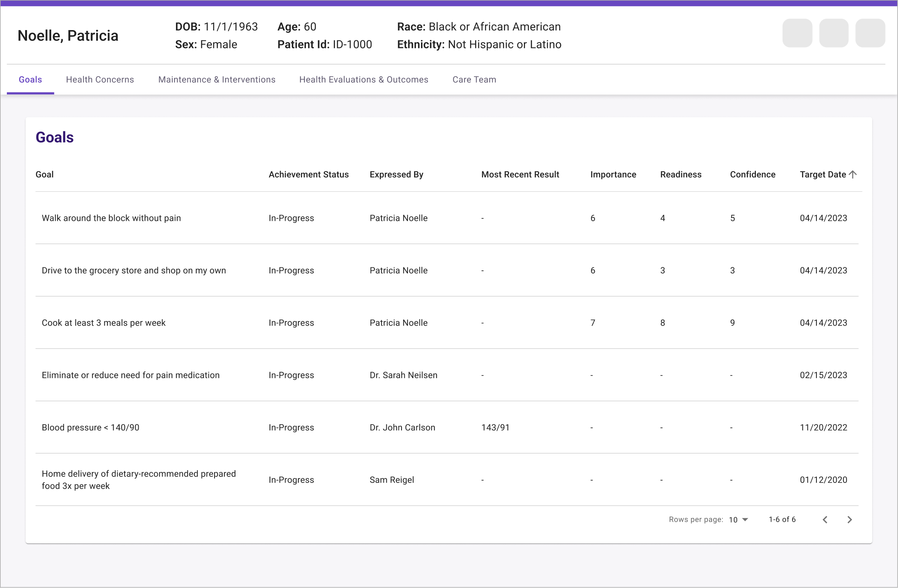Select the Goals tab
Screen dimensions: 898x588
coord(30,80)
